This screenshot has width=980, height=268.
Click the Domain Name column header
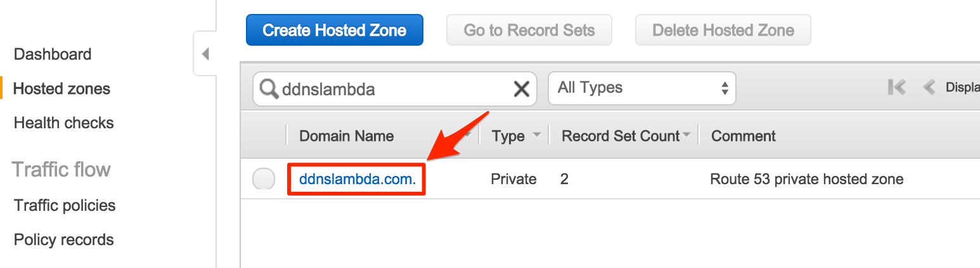pos(346,136)
